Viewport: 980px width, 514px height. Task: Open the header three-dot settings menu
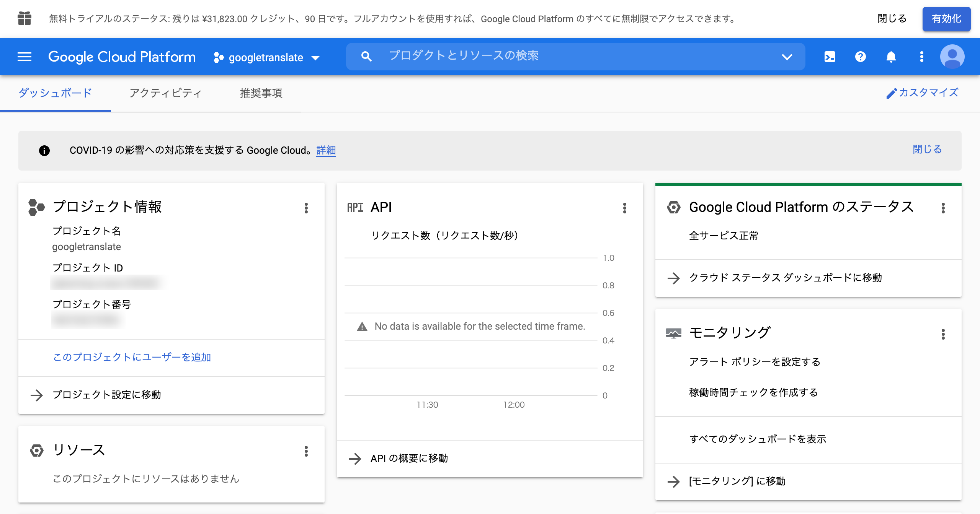[921, 57]
